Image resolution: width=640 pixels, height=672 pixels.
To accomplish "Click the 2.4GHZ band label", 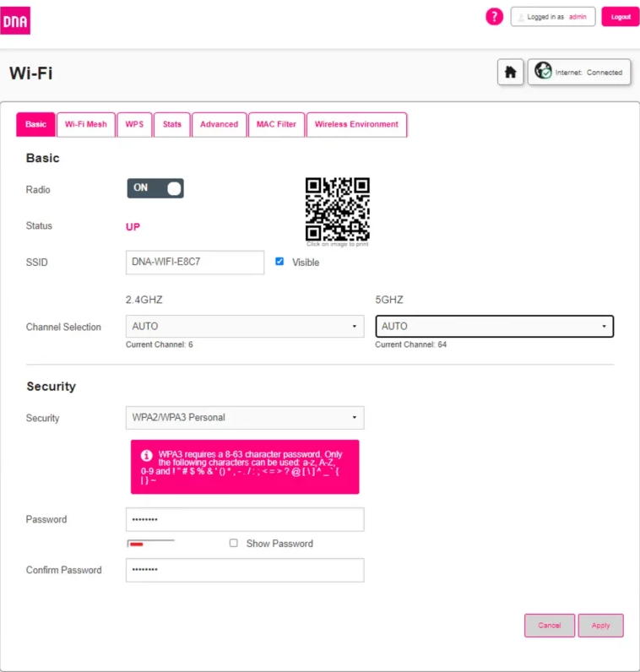I will pos(144,300).
